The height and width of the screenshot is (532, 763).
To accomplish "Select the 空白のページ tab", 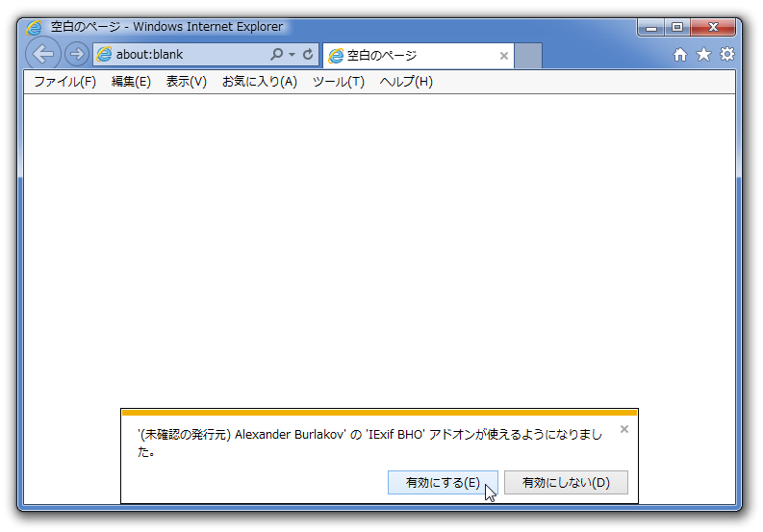I will point(418,56).
